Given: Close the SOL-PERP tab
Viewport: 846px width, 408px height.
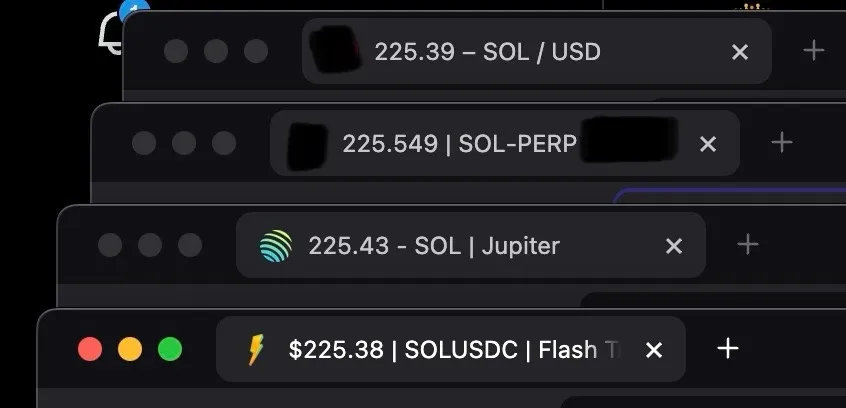Looking at the screenshot, I should click(x=708, y=144).
